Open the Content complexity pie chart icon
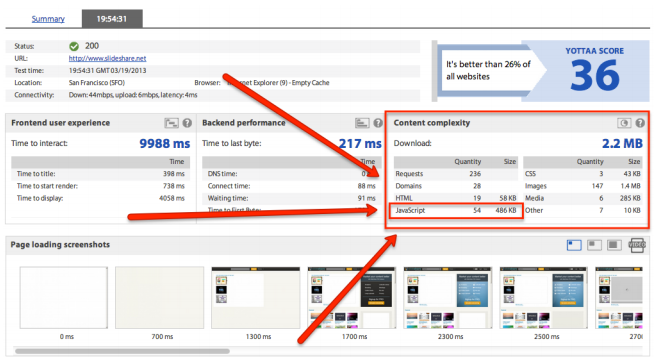 [624, 123]
